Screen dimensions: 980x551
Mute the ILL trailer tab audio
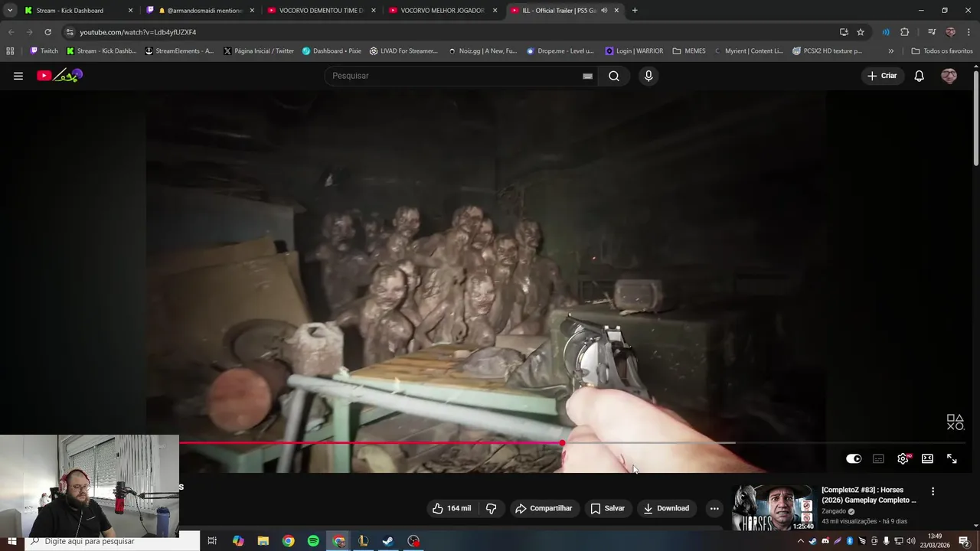coord(604,11)
